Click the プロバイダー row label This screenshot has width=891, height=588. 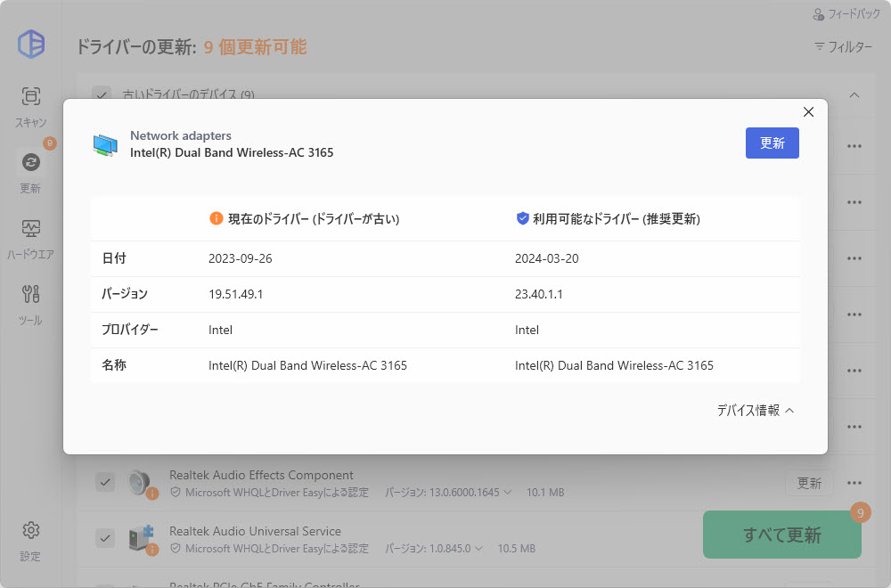(129, 330)
